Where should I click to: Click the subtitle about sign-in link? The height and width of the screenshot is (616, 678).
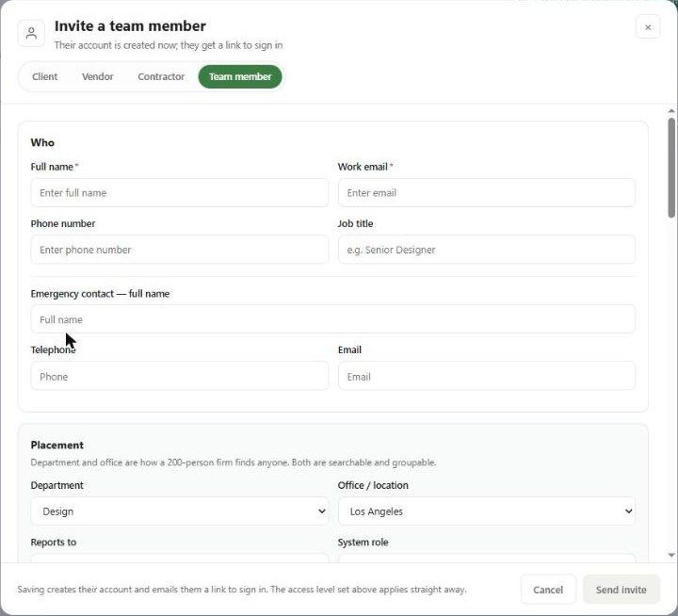(169, 45)
